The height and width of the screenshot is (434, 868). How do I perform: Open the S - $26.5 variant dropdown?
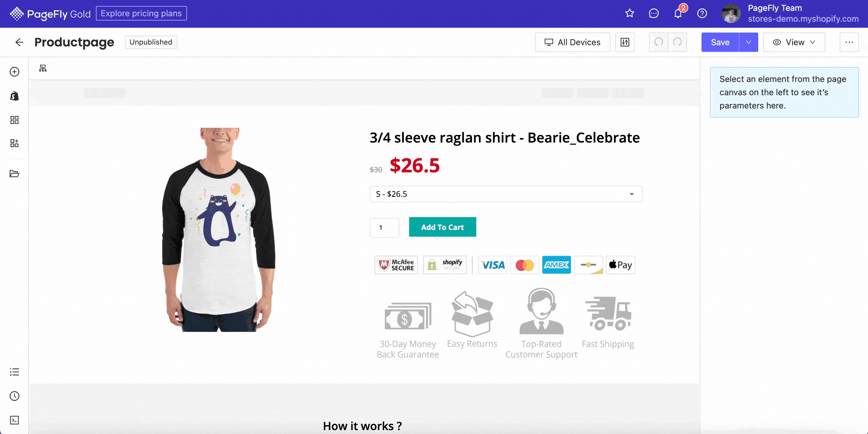click(x=505, y=194)
